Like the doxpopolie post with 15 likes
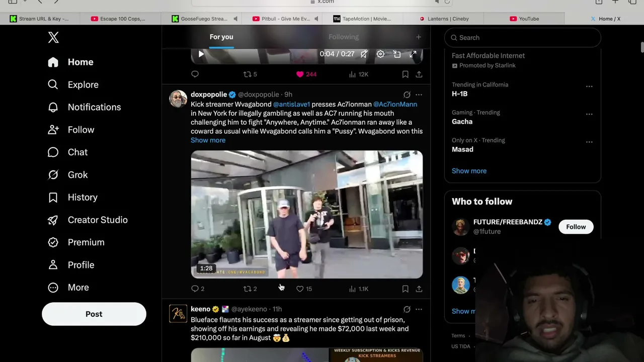This screenshot has height=362, width=644. coord(304,289)
